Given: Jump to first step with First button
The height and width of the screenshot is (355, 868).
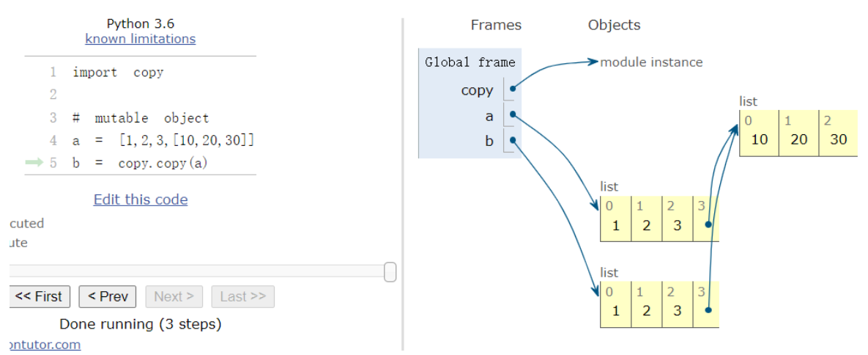Looking at the screenshot, I should (x=40, y=296).
